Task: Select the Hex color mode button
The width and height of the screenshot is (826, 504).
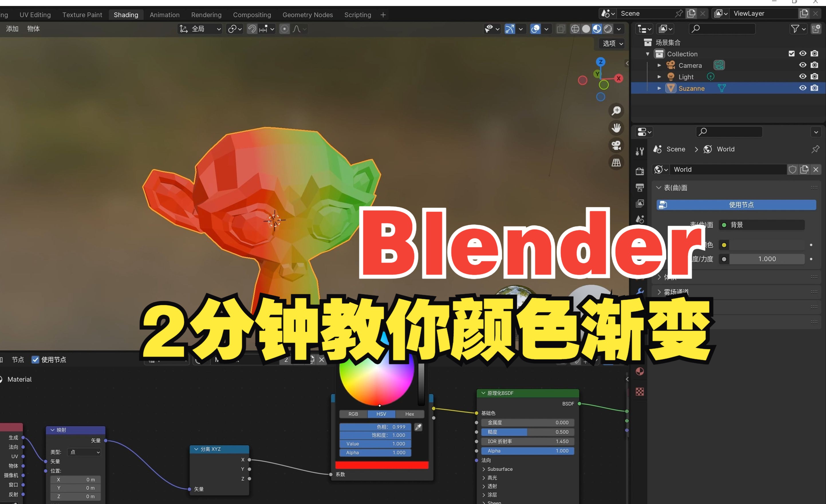Action: [x=410, y=414]
